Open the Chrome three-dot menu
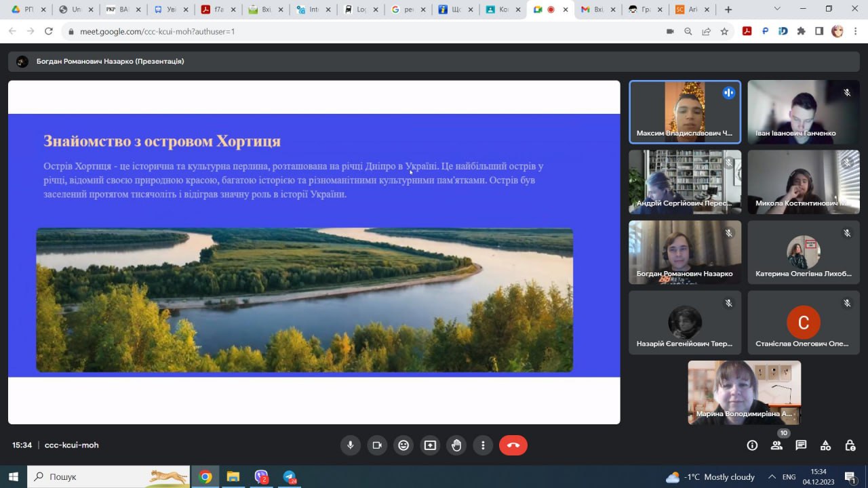Image resolution: width=868 pixels, height=488 pixels. 856,31
